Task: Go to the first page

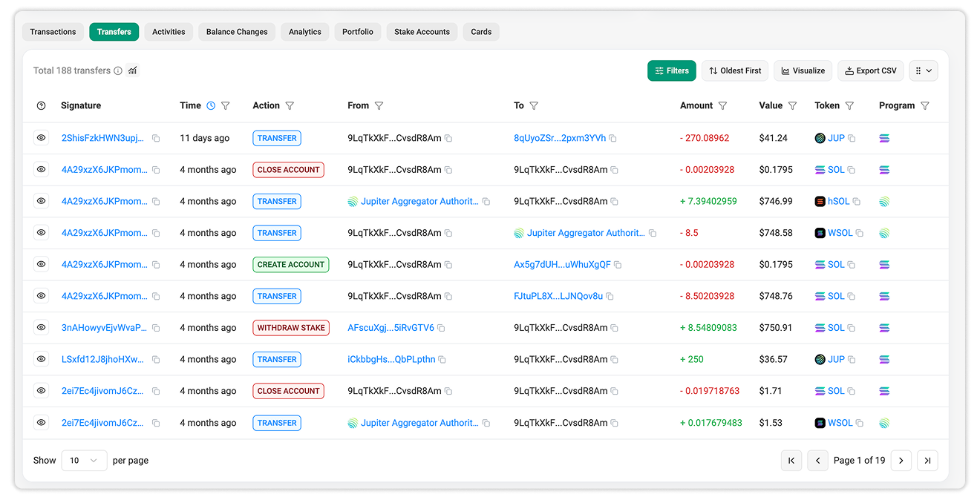Action: (x=791, y=461)
